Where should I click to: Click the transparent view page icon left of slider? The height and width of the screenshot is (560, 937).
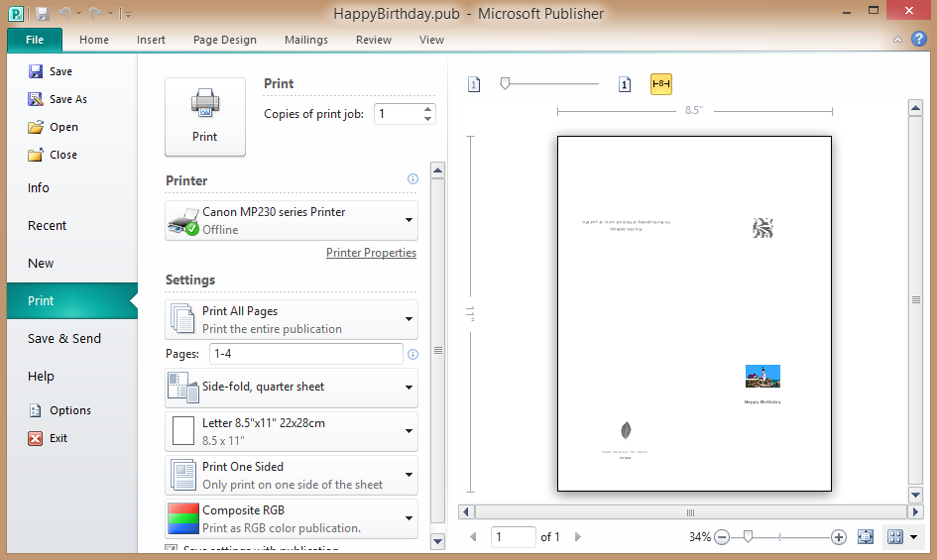click(x=474, y=84)
